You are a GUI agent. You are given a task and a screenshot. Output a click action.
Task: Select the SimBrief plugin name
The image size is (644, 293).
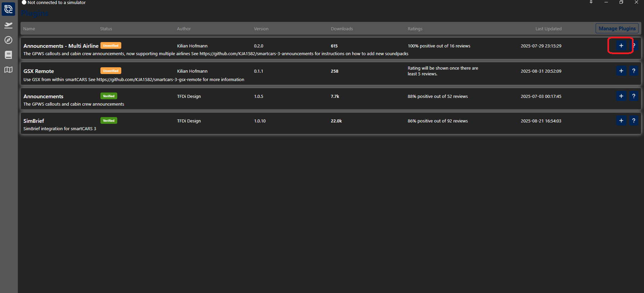point(34,121)
